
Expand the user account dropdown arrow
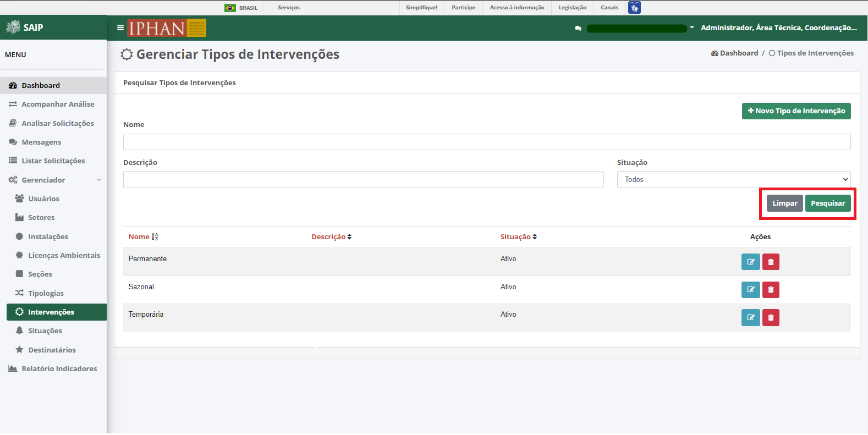point(692,27)
